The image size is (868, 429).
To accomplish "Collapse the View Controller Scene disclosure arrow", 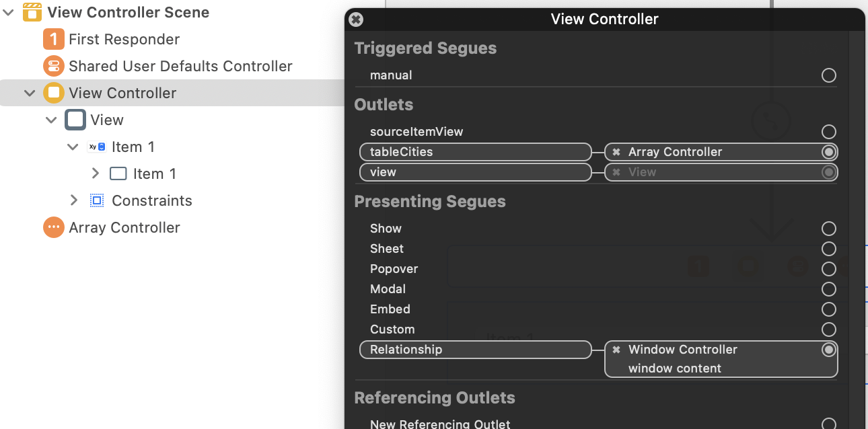I will coord(8,12).
